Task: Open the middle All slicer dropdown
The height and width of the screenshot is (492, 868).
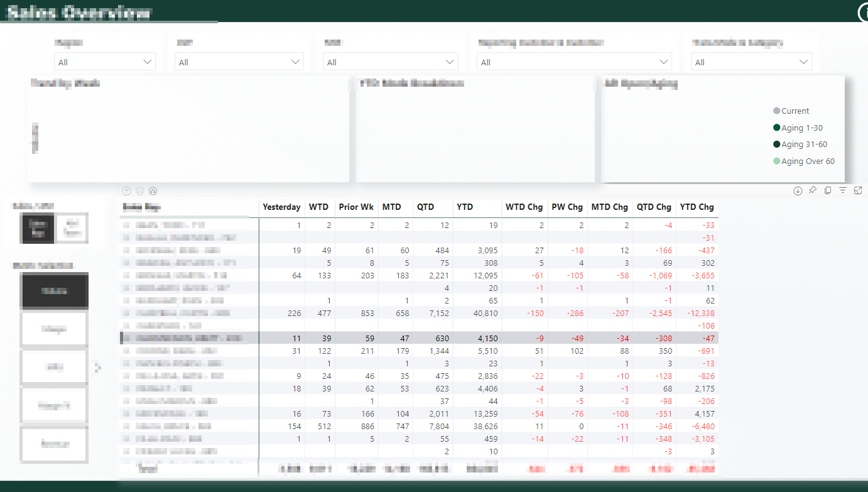Action: click(391, 62)
